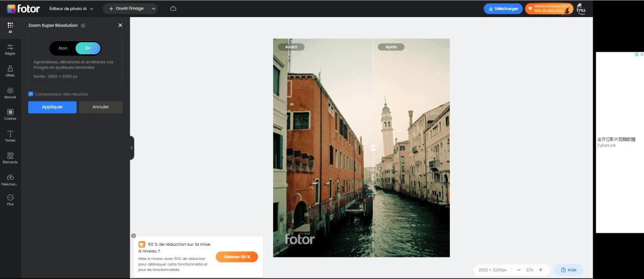The height and width of the screenshot is (279, 644).
Task: Click the Annuler button
Action: click(101, 107)
